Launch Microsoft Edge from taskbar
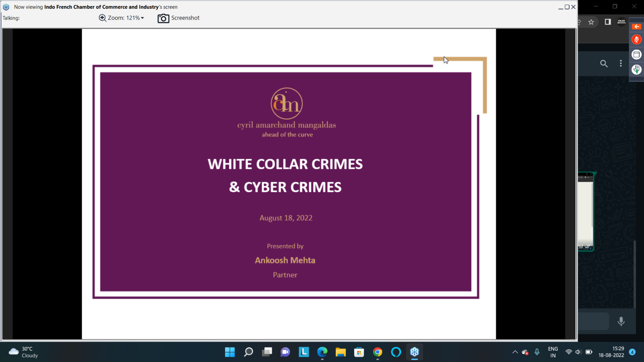The height and width of the screenshot is (362, 644). pos(322,352)
